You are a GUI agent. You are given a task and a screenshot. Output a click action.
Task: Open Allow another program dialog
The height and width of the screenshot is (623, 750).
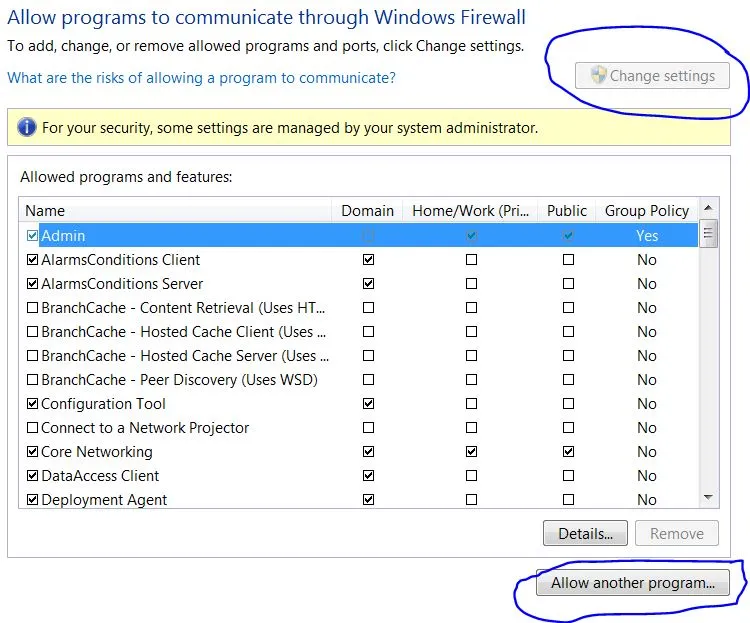pos(632,583)
